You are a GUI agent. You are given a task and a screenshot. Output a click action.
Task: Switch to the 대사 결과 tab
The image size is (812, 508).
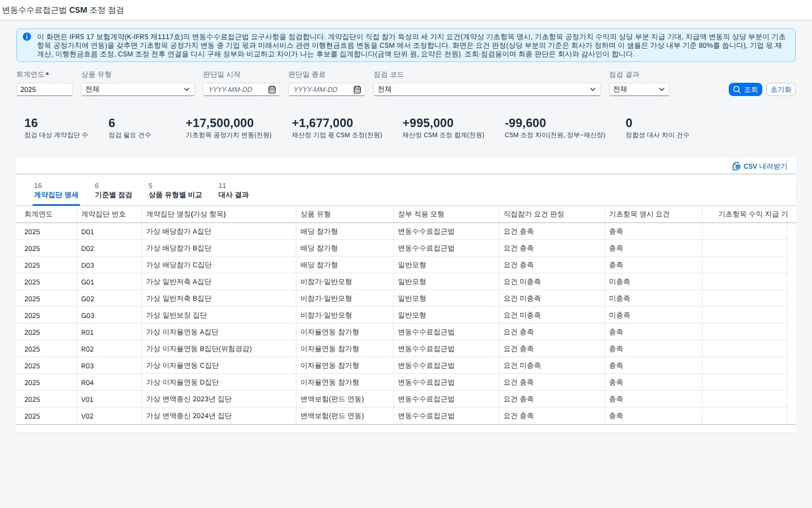pyautogui.click(x=233, y=190)
